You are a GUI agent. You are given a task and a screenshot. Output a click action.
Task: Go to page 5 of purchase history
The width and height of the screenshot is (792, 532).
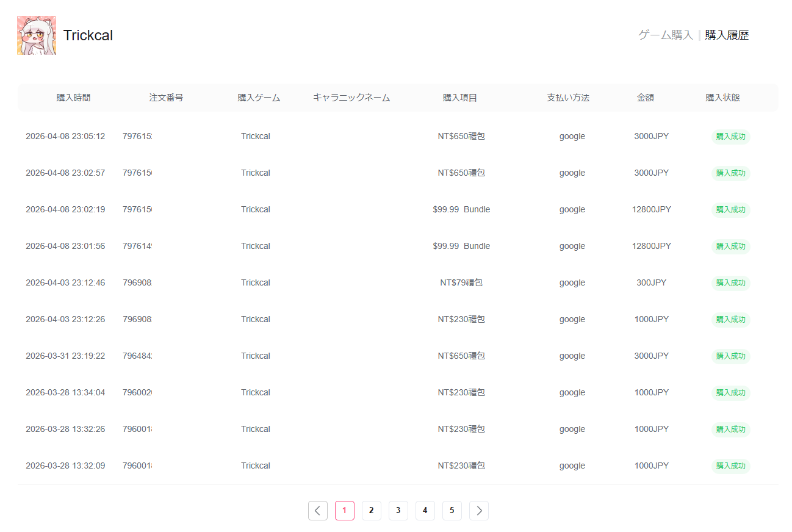pos(452,511)
